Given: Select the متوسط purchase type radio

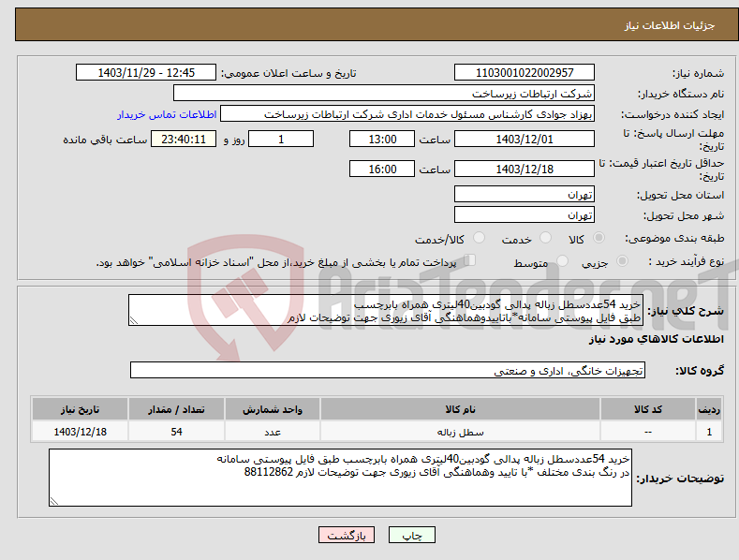Looking at the screenshot, I should coord(562,260).
